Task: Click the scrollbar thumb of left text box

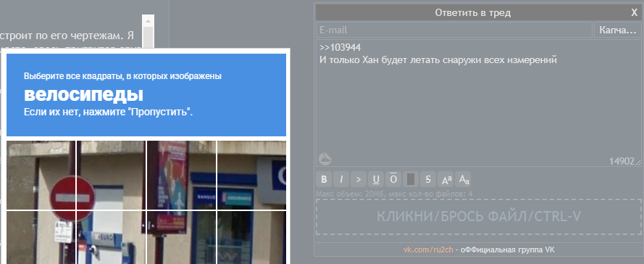Action: coord(148,38)
